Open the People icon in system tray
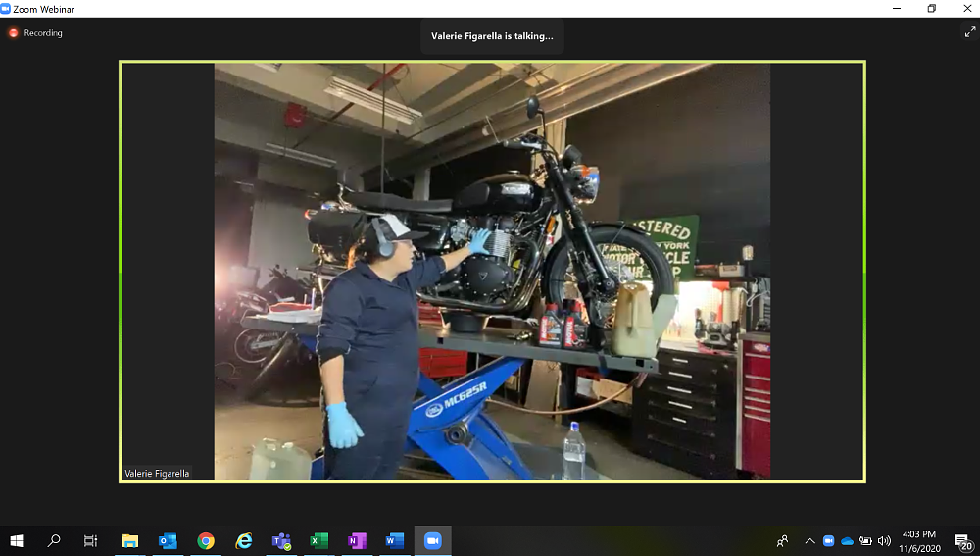Viewport: 980px width, 556px height. pos(782,541)
